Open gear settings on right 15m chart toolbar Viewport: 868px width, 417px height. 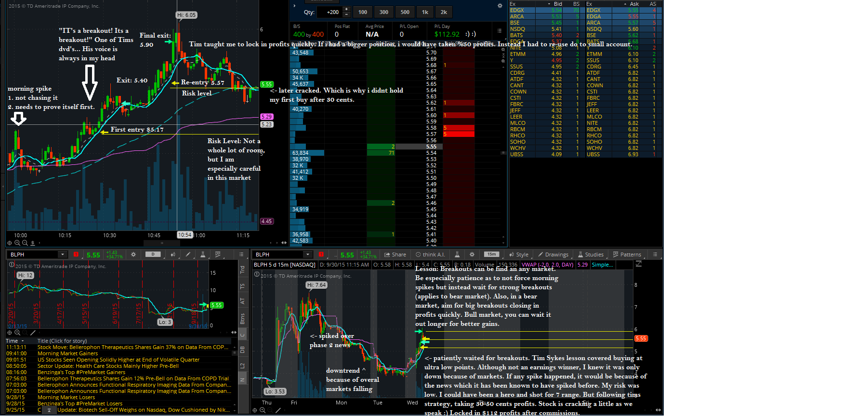tap(472, 255)
